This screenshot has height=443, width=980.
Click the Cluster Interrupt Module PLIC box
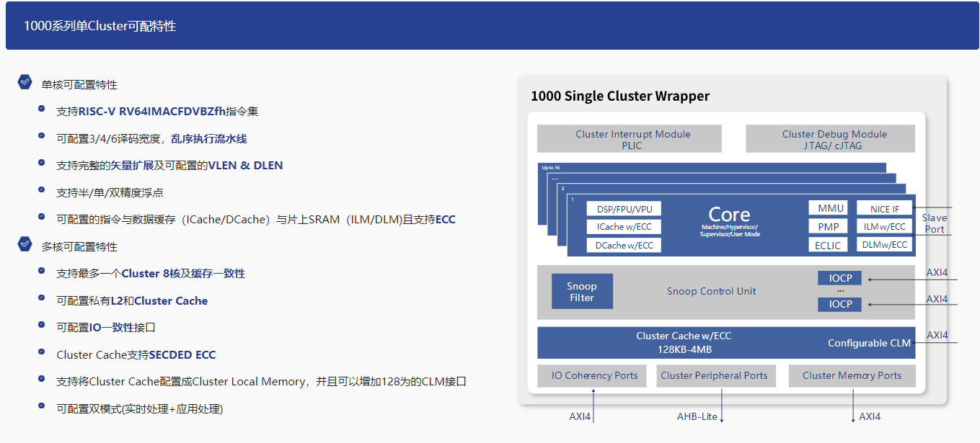[x=629, y=139]
